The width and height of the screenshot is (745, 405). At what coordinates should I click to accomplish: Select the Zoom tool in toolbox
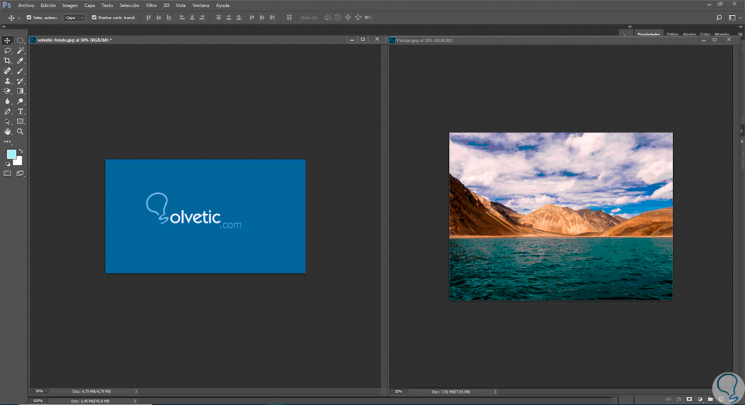pyautogui.click(x=20, y=131)
